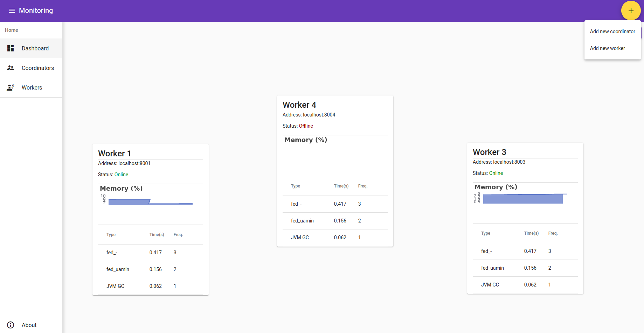Viewport: 644px width, 333px height.
Task: Click Time(s) column header in Worker 1
Action: coord(157,235)
